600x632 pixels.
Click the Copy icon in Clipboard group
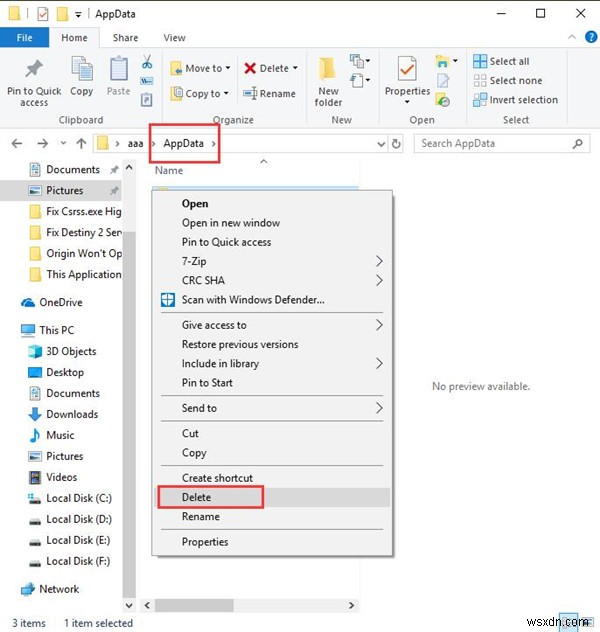(82, 69)
